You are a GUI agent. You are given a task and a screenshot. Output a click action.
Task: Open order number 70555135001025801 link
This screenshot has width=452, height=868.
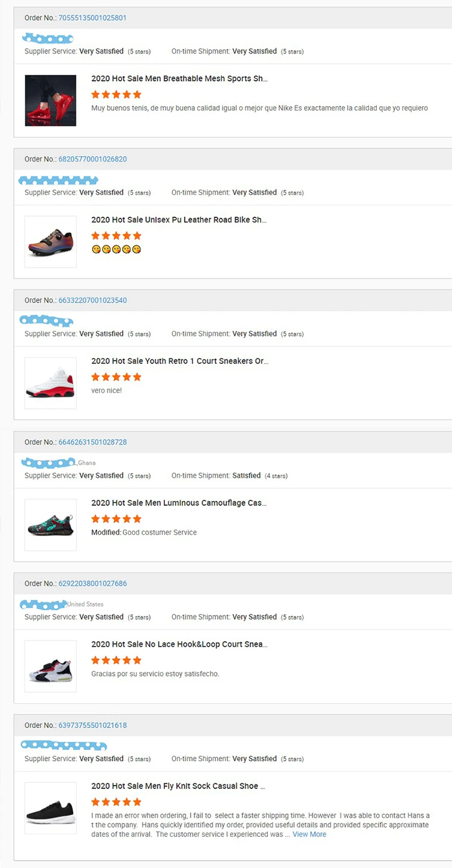[92, 18]
